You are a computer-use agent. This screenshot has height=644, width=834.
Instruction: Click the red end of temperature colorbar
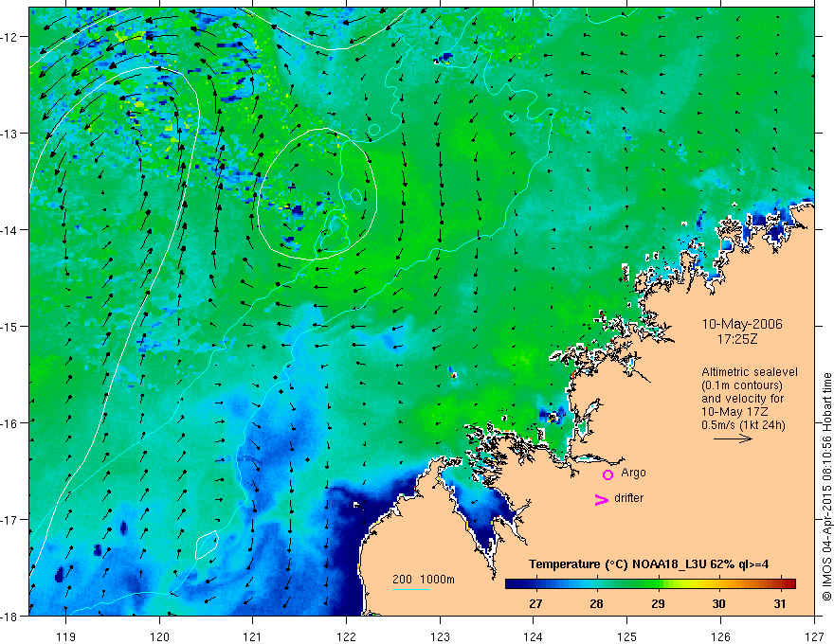tap(791, 584)
